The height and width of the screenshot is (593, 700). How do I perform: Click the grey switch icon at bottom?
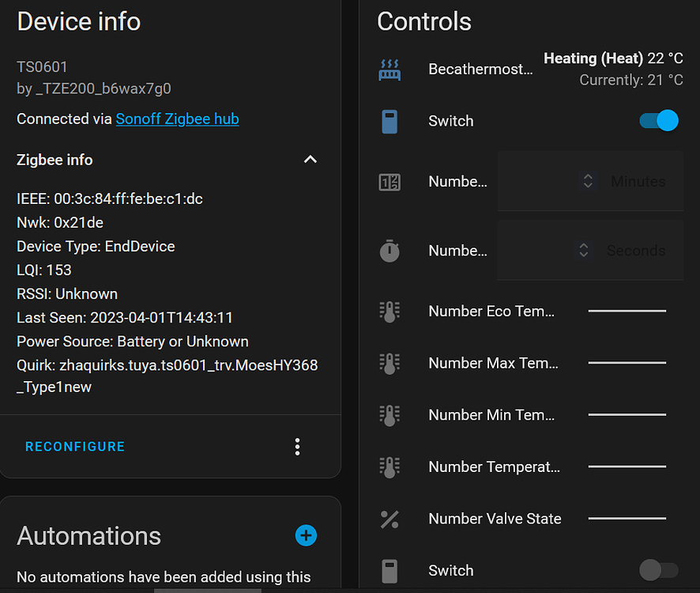coord(390,570)
